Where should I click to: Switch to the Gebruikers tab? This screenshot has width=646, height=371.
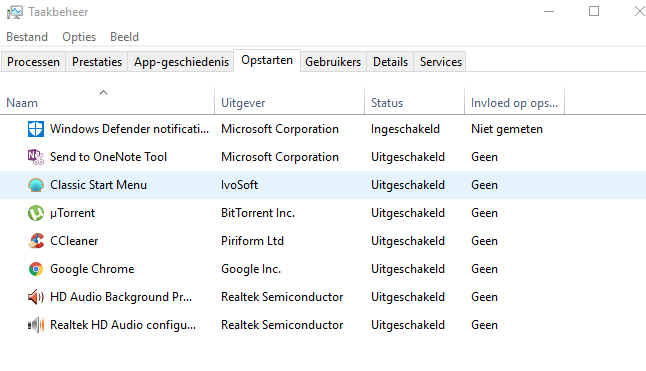point(333,62)
